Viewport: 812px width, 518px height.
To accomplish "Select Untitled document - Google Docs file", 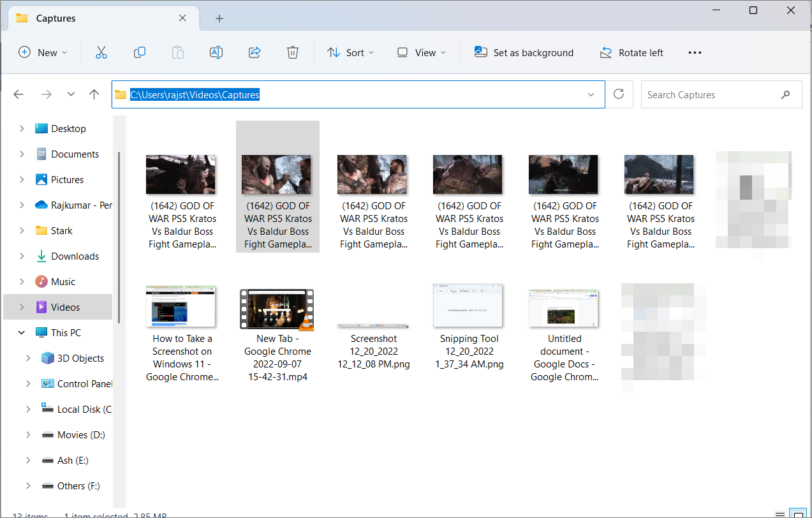I will tap(565, 334).
